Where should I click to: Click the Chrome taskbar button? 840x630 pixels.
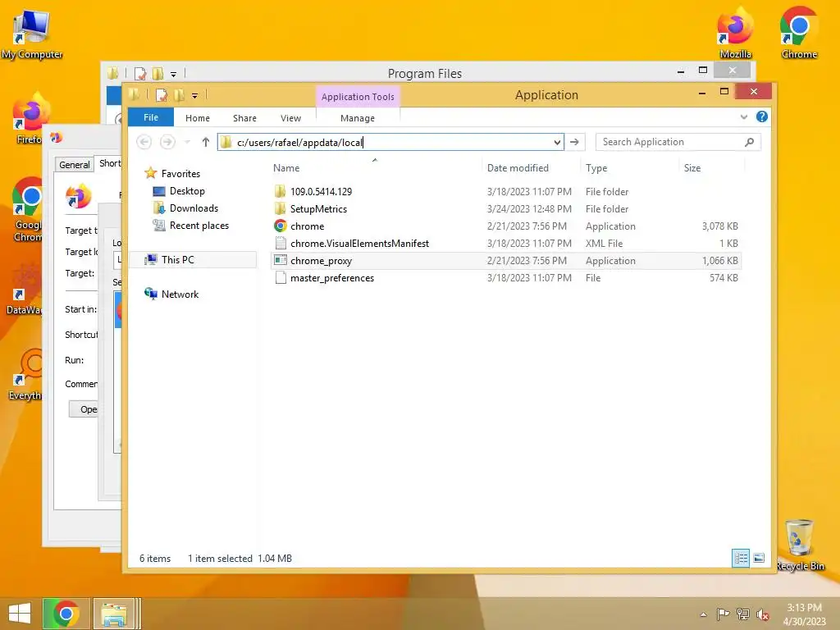click(66, 614)
